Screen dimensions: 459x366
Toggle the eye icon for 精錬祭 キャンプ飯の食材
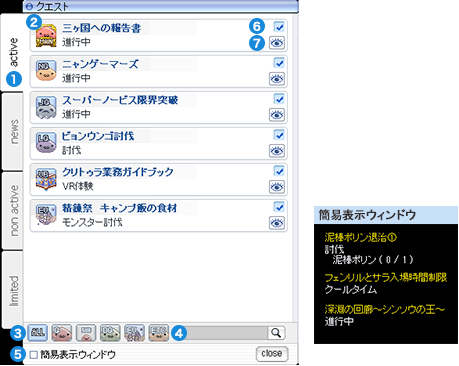point(277,223)
